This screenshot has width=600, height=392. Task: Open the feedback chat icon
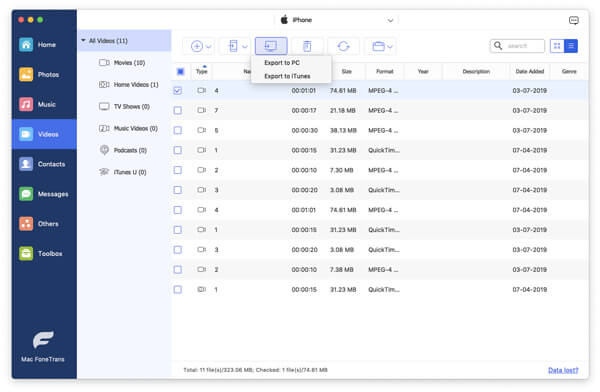pos(574,20)
